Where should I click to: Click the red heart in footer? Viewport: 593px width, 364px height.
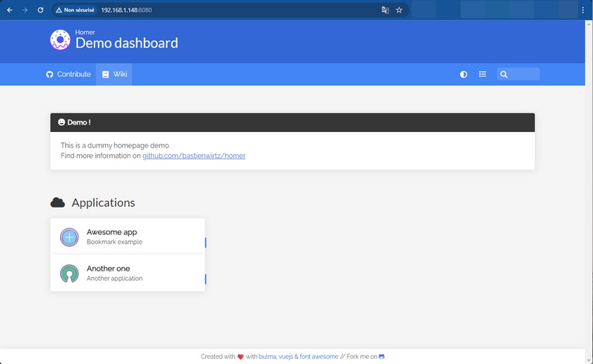pos(240,357)
